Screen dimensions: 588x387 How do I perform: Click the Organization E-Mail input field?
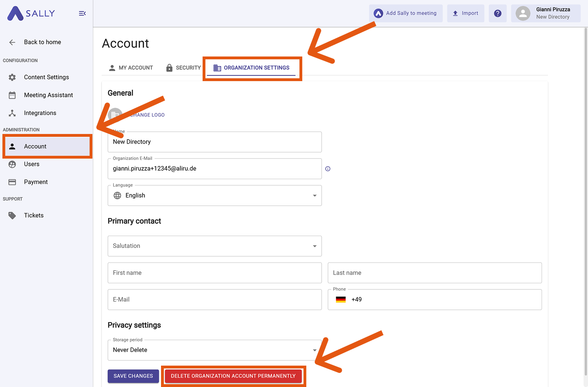click(x=215, y=169)
